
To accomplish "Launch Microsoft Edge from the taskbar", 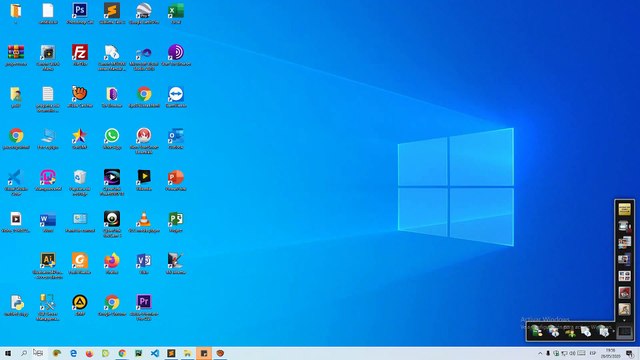I will point(73,353).
